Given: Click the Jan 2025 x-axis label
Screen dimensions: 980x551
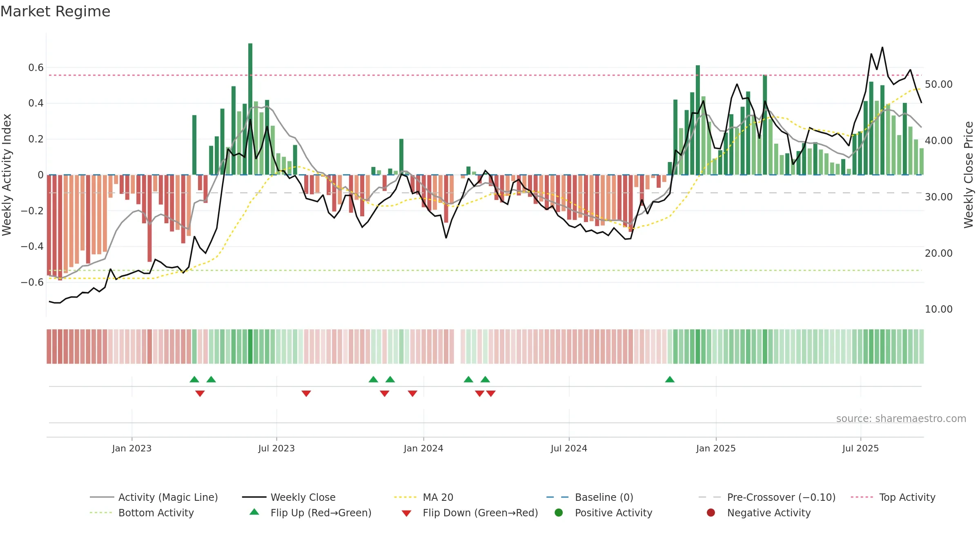Looking at the screenshot, I should point(716,448).
